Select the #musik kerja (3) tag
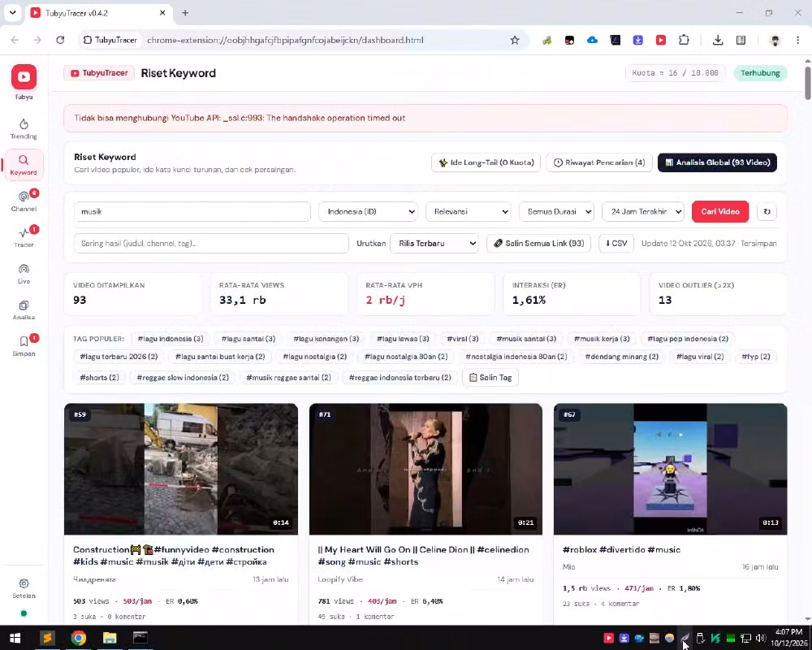 pos(601,339)
